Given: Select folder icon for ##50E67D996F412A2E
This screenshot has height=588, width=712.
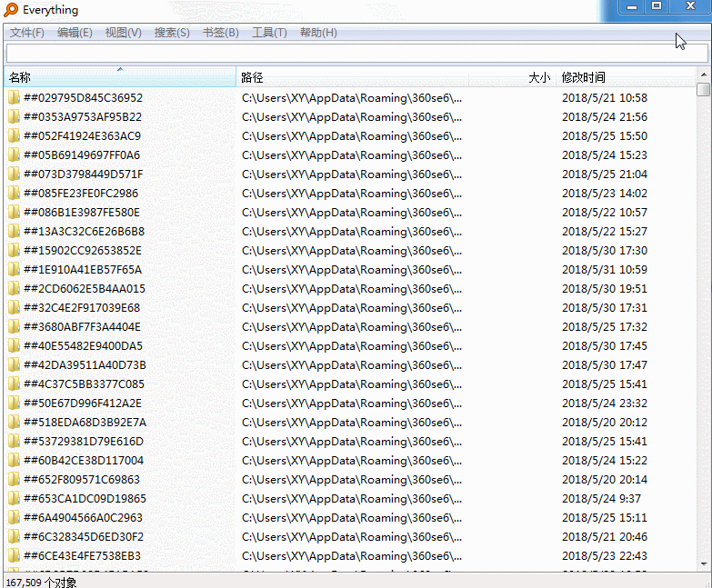Looking at the screenshot, I should click(15, 404).
